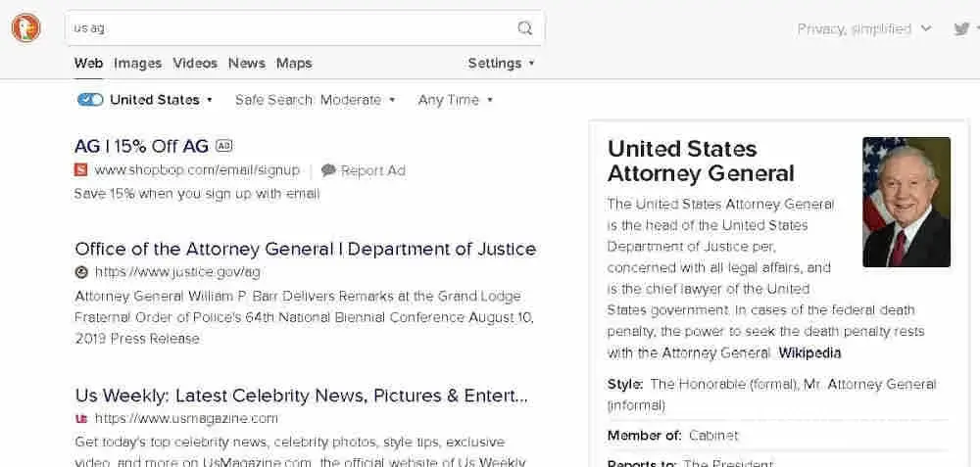Click the Shopbop favicon in ad result
The height and width of the screenshot is (467, 980).
pyautogui.click(x=80, y=169)
